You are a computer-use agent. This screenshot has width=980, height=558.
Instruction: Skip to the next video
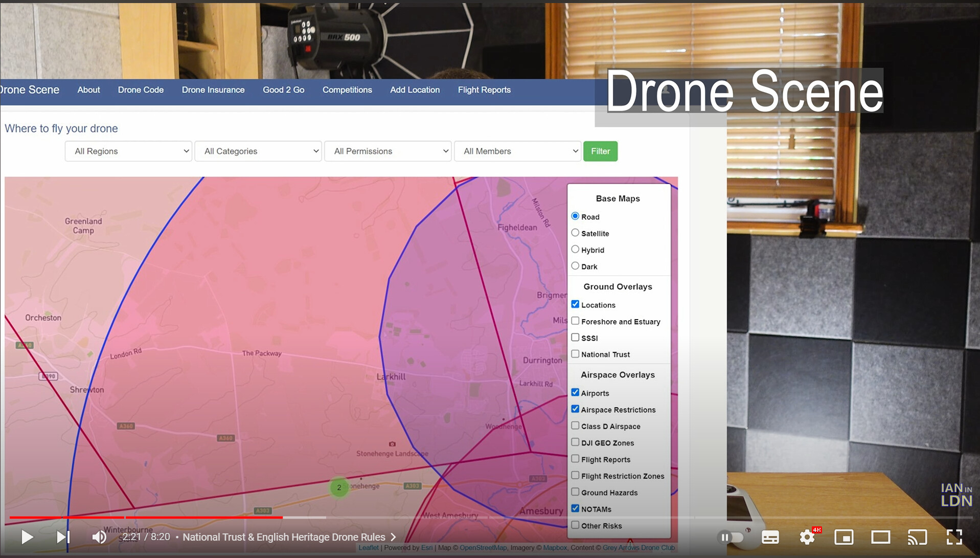(x=63, y=537)
